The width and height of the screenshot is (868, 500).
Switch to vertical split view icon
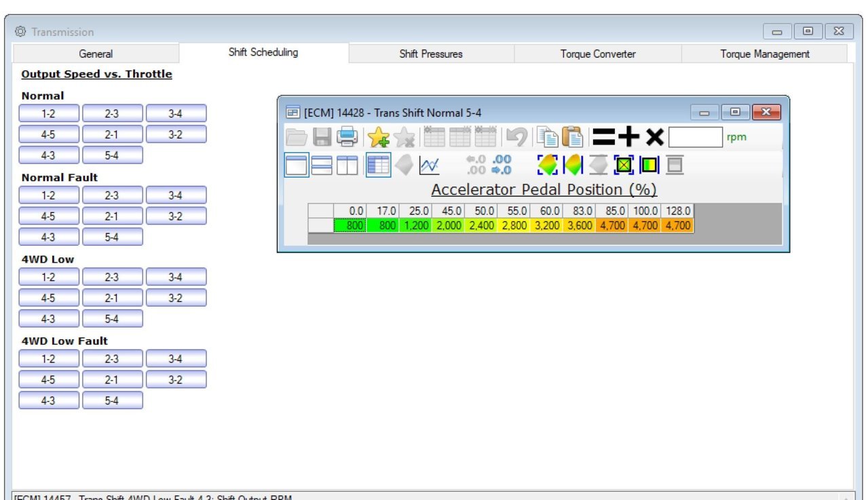pyautogui.click(x=347, y=165)
